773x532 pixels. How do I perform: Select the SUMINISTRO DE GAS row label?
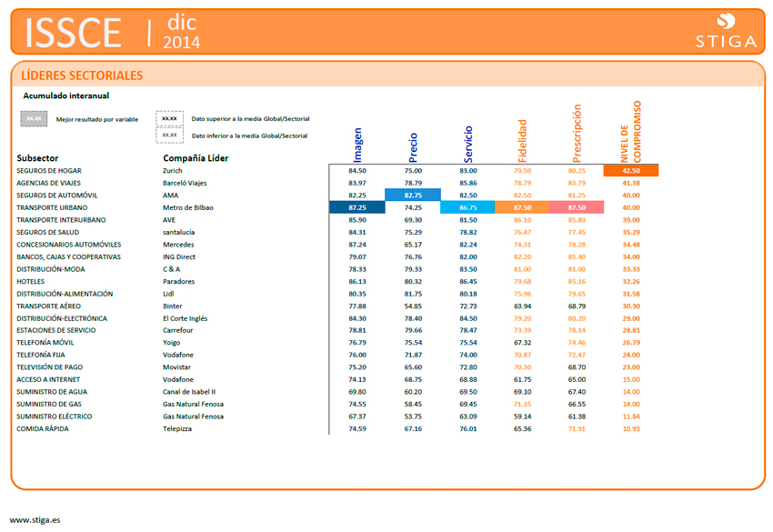49,405
